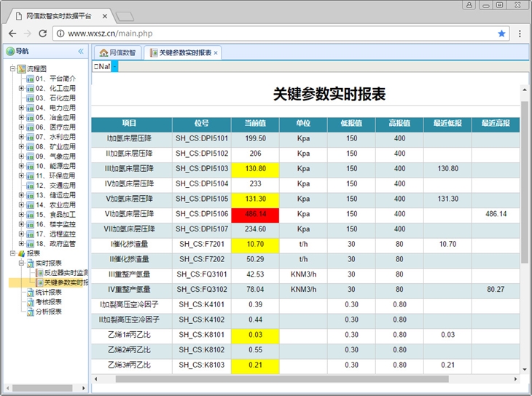Click the home icon on 网信数智 tab
Screen dimensions: 532x396
(x=103, y=52)
